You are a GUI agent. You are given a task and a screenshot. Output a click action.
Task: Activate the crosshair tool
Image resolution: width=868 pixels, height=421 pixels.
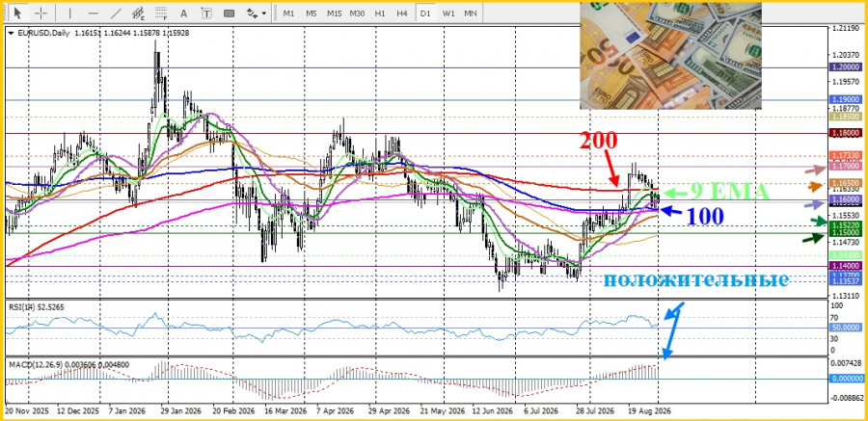click(x=41, y=13)
